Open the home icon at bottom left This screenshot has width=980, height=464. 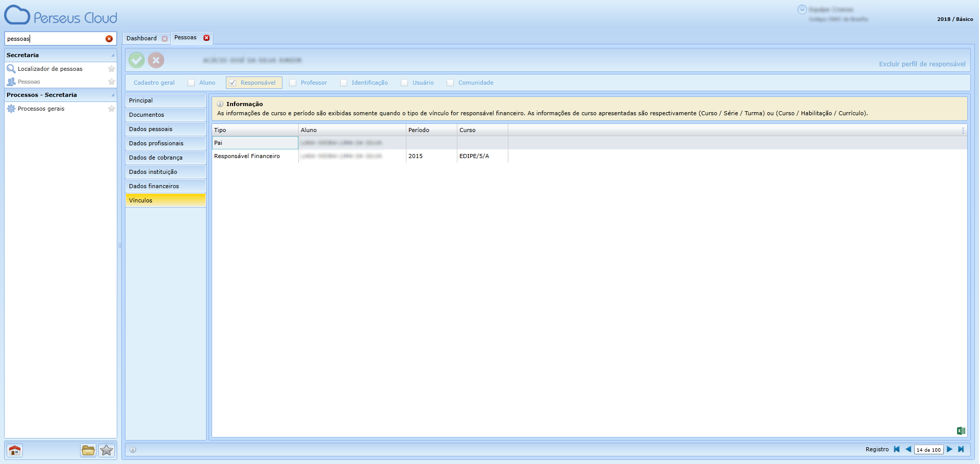coord(15,450)
